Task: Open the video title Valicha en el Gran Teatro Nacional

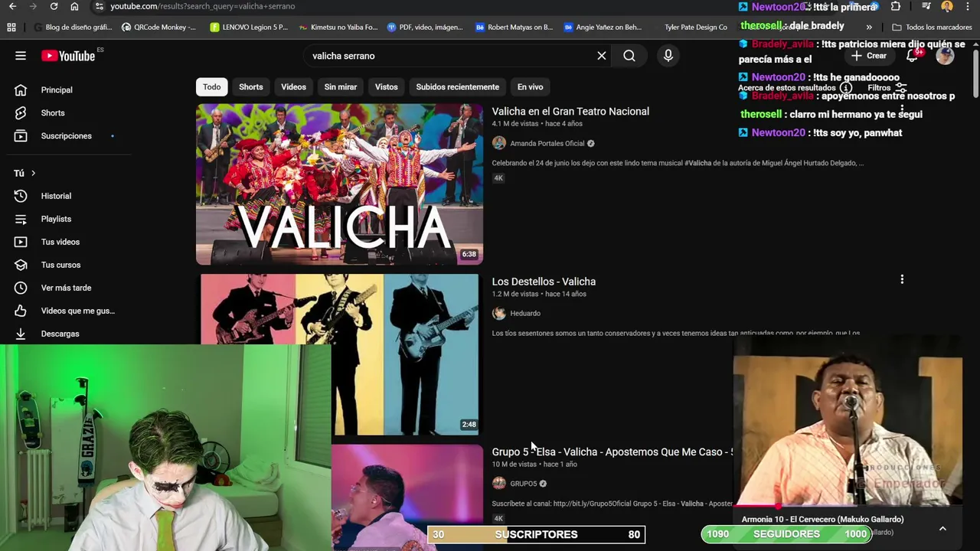Action: (x=570, y=112)
